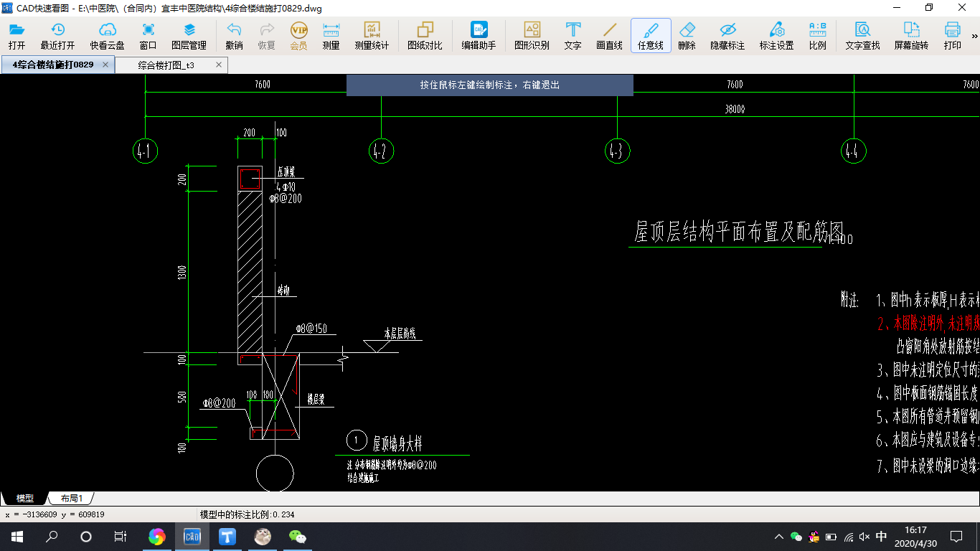Click the 1300 vertical dimension text
The image size is (980, 551).
[x=182, y=273]
